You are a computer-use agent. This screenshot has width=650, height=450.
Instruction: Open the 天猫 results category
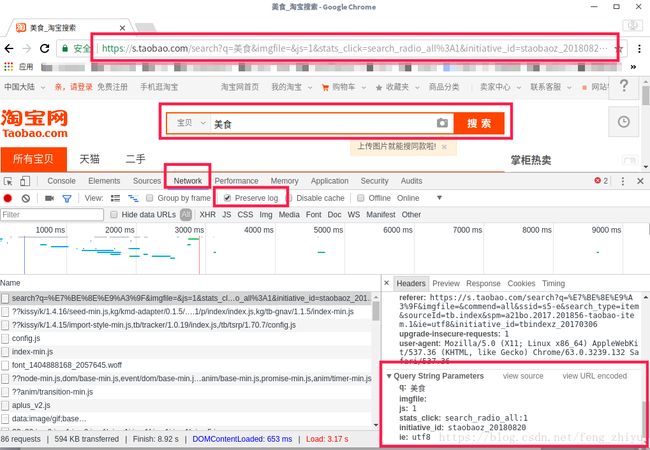coord(90,159)
